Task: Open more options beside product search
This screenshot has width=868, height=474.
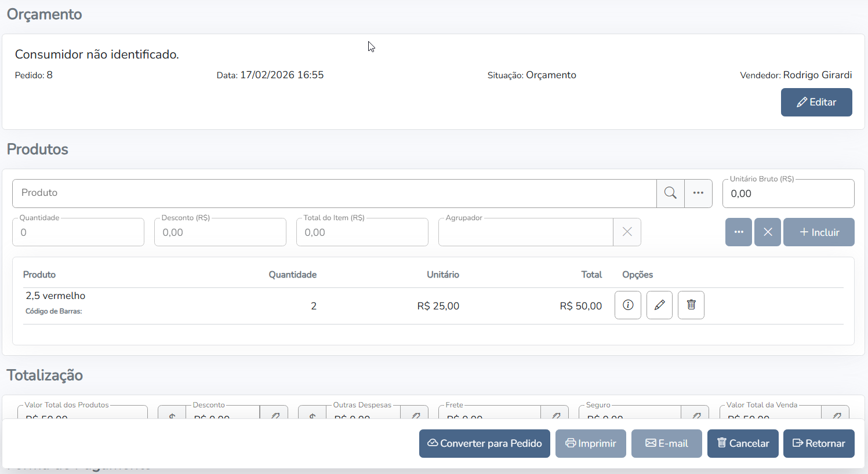Action: [698, 193]
